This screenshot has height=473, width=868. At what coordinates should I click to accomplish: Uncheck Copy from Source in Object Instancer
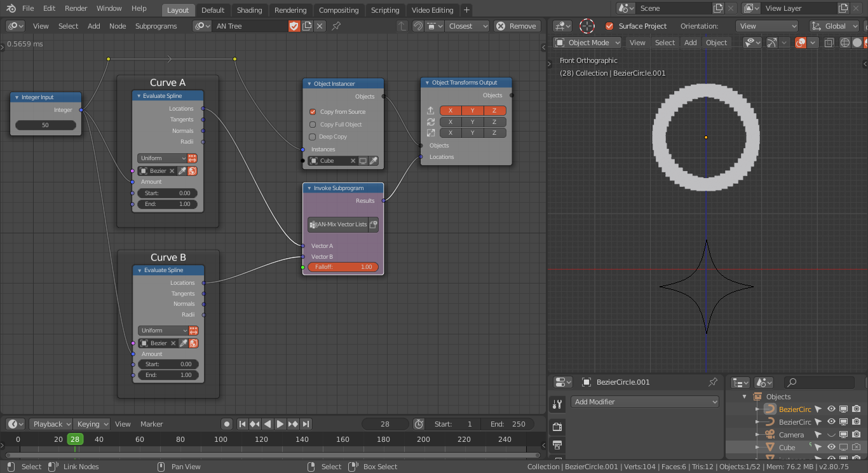[313, 112]
